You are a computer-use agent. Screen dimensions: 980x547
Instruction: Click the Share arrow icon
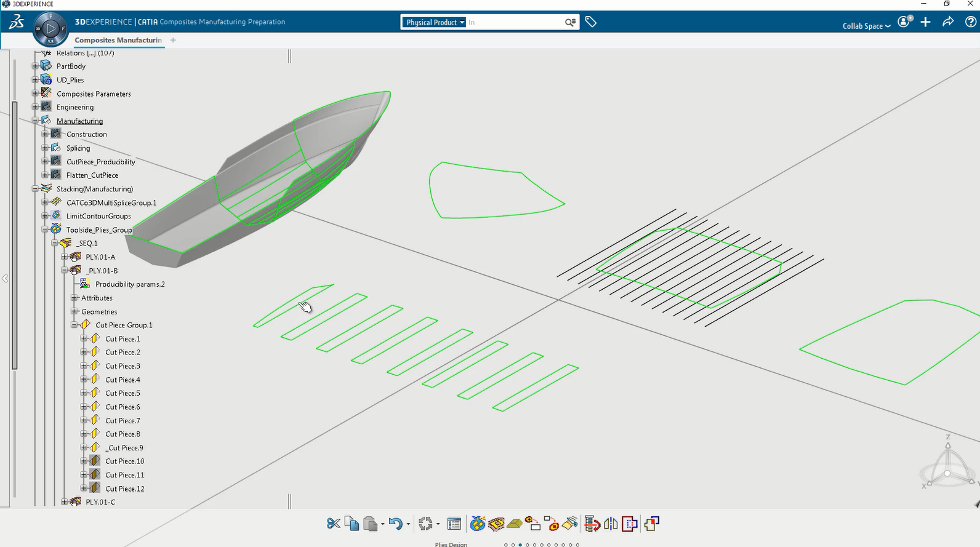(x=948, y=22)
